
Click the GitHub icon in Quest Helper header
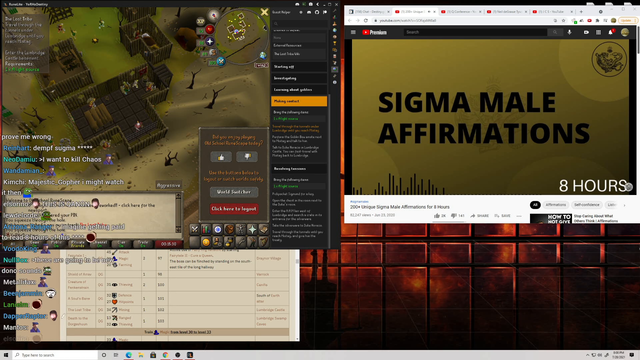pos(317,12)
